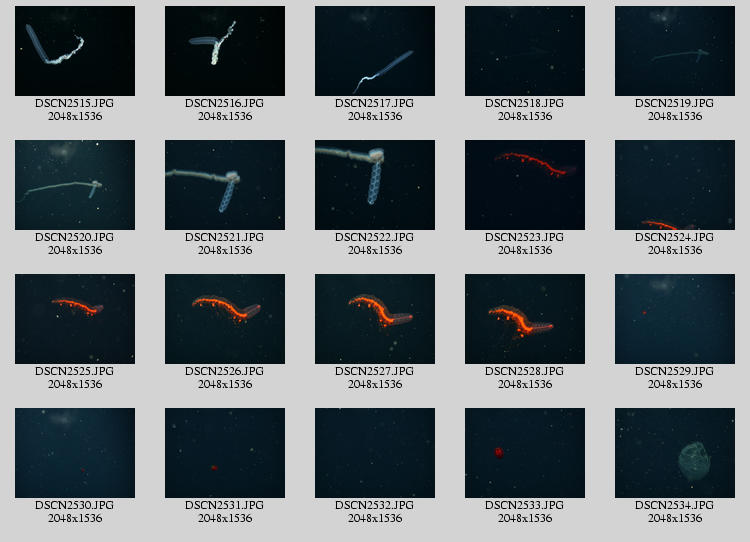The image size is (750, 542).
Task: Open orange creature thumbnail DSCN2528.JPG
Action: (x=525, y=319)
